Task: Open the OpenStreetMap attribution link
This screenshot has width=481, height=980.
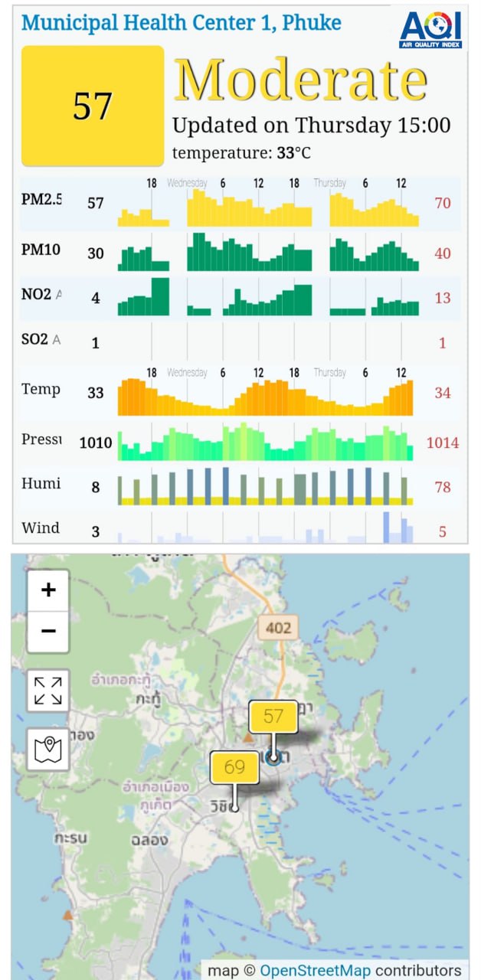Action: click(x=315, y=970)
